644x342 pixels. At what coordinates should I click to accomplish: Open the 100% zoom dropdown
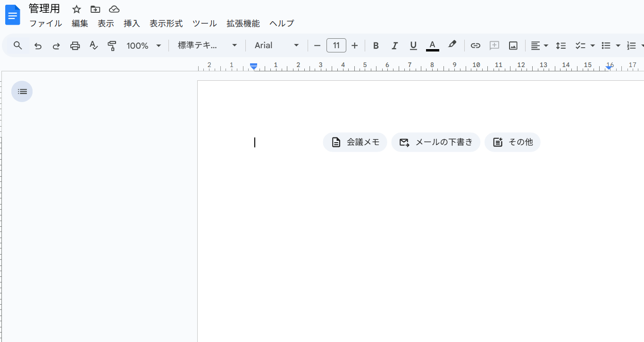143,46
